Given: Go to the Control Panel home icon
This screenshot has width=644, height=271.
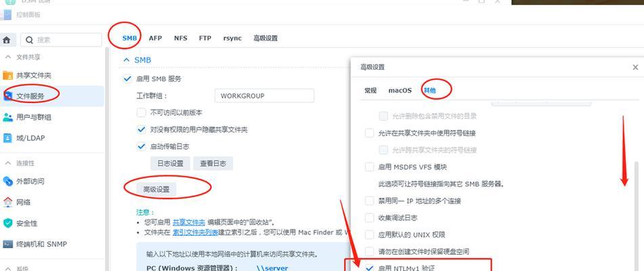Looking at the screenshot, I should pos(7,40).
